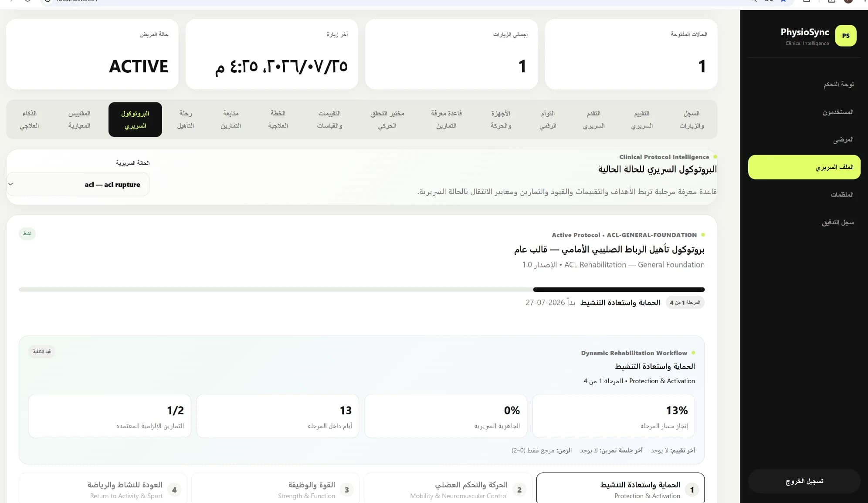Click the الحالات المفتوحة count card

click(631, 54)
